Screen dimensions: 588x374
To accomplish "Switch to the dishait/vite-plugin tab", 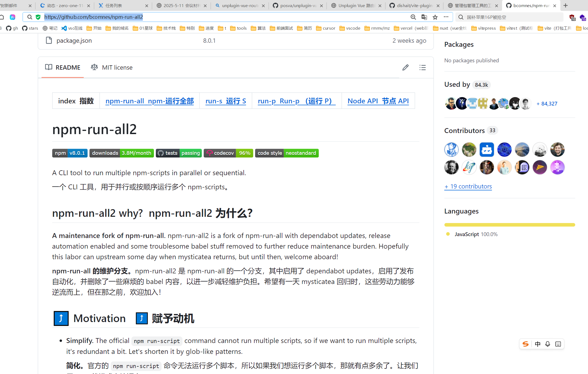I will [x=415, y=5].
